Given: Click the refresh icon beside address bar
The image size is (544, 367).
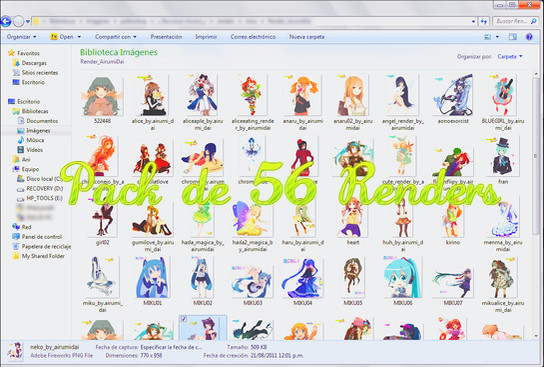Looking at the screenshot, I should pos(484,22).
